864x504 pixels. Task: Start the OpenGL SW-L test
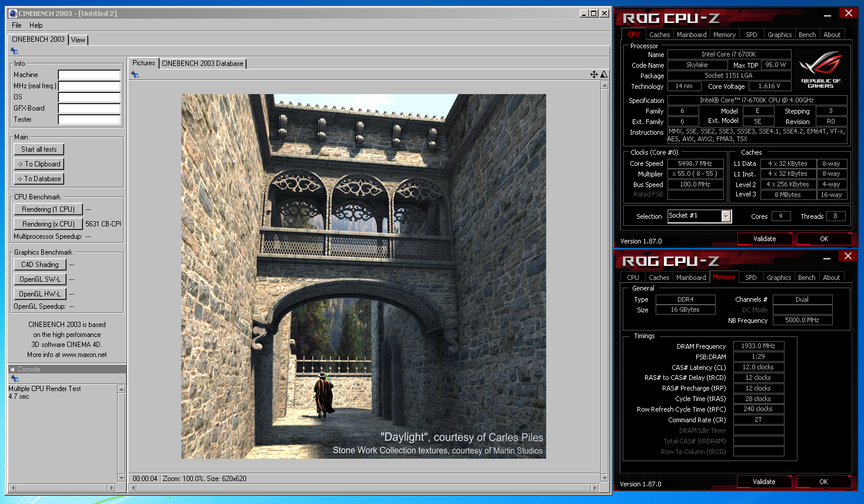click(39, 279)
